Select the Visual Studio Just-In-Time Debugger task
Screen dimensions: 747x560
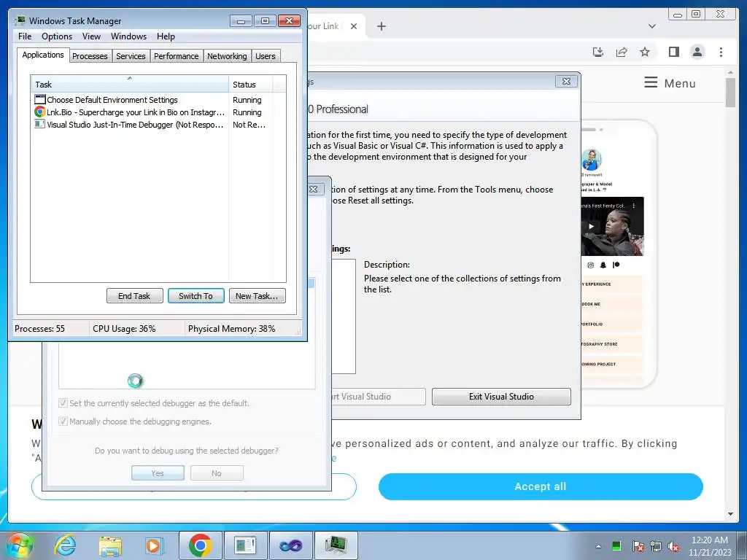click(x=152, y=125)
